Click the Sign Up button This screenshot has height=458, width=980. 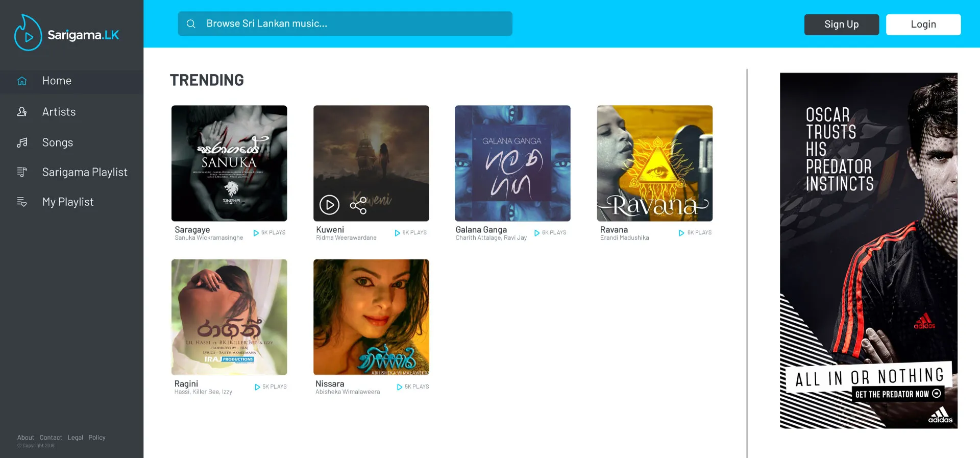842,25
